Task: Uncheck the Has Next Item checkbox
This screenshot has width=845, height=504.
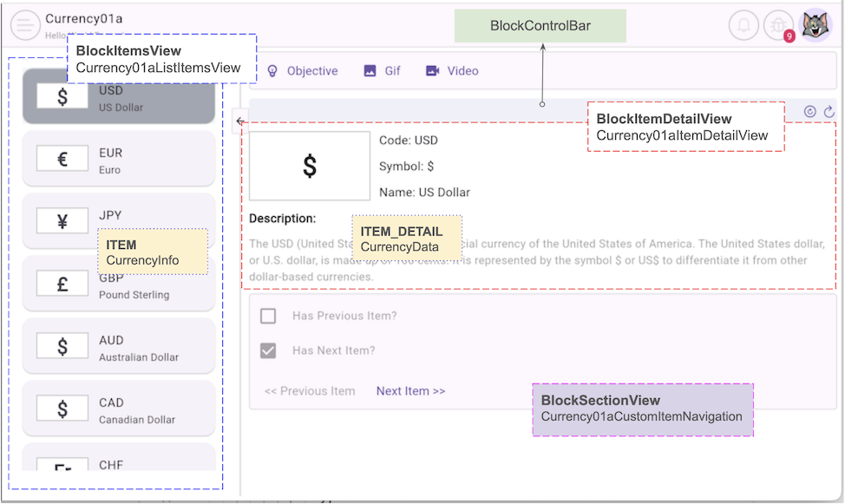Action: 269,350
